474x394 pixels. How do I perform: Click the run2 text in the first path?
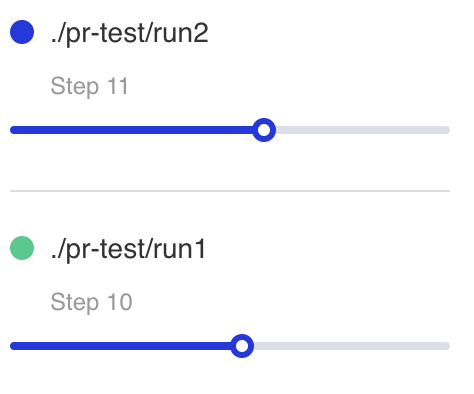click(181, 33)
